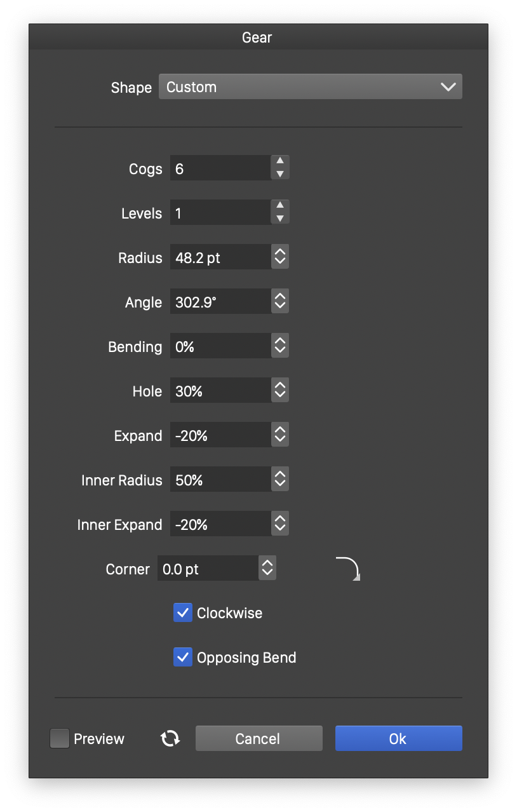Viewport: 517px width, 812px height.
Task: Click the corner shape style icon
Action: click(x=348, y=569)
